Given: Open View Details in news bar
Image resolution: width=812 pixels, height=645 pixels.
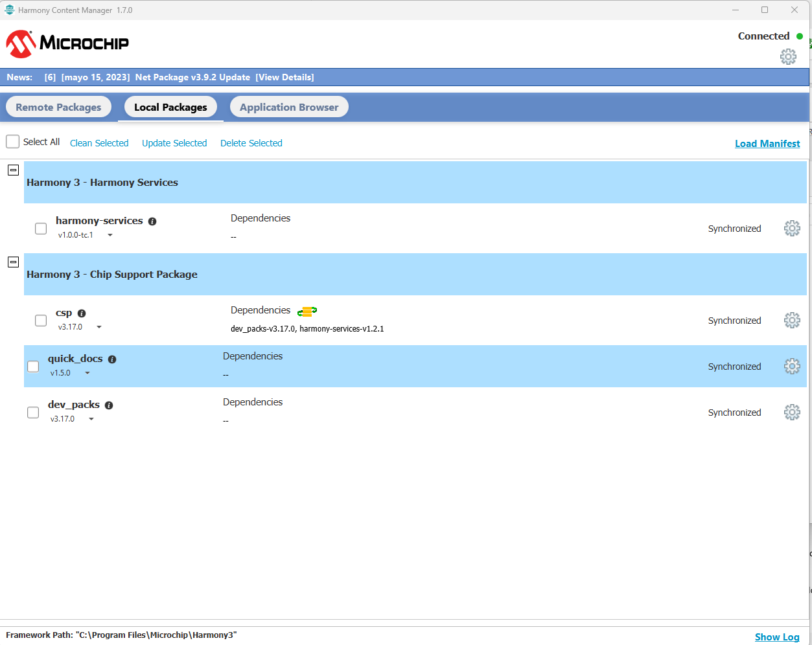Looking at the screenshot, I should click(284, 77).
